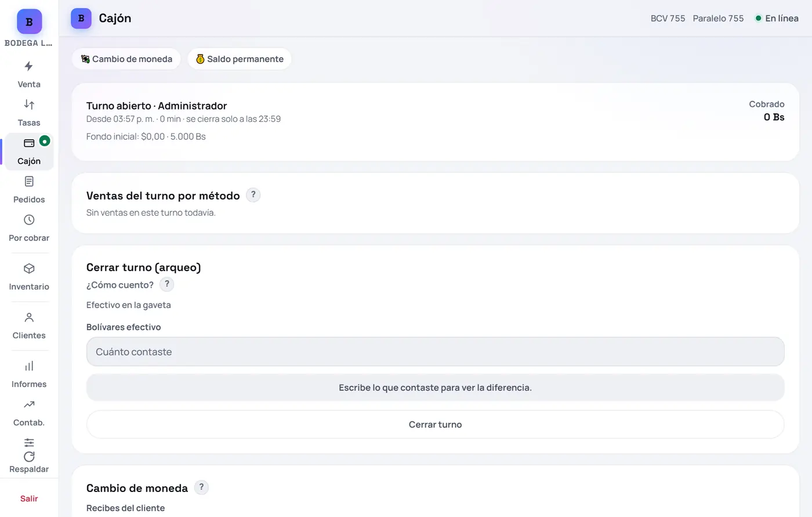This screenshot has height=517, width=812.
Task: Open the Cambio de moneda shortcut
Action: click(126, 59)
